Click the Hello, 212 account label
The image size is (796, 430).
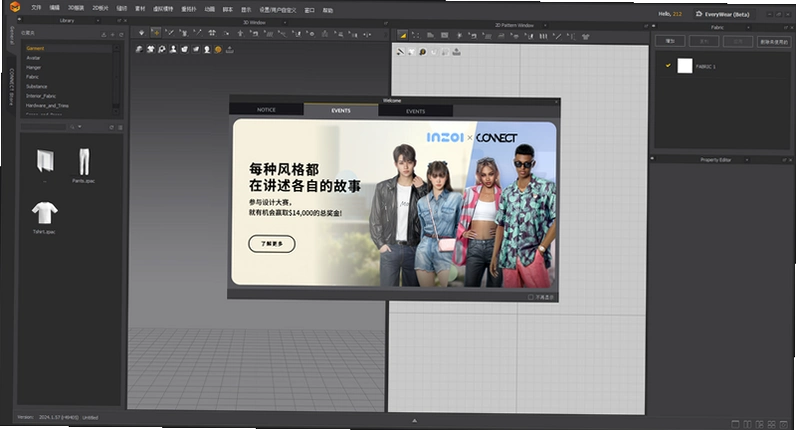[670, 14]
